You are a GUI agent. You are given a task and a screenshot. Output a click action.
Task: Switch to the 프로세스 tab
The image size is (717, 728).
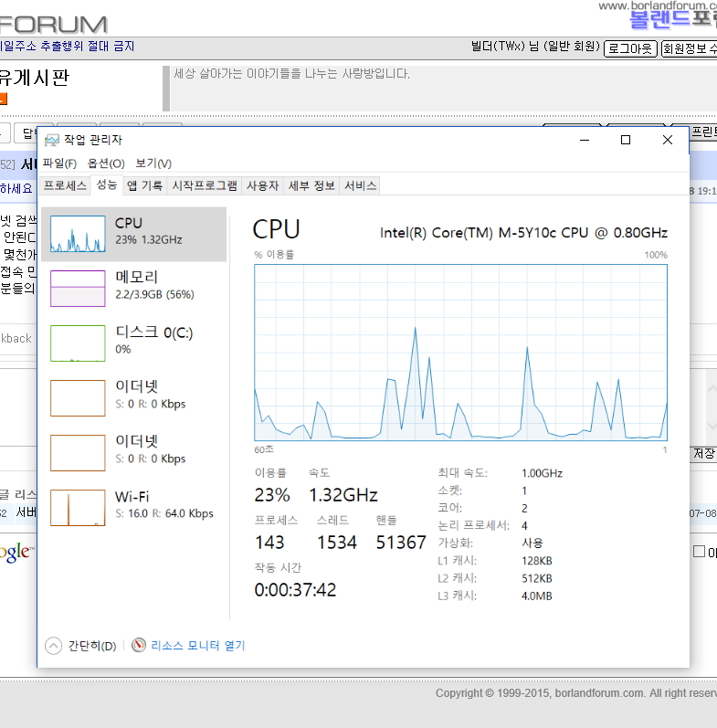(x=65, y=185)
